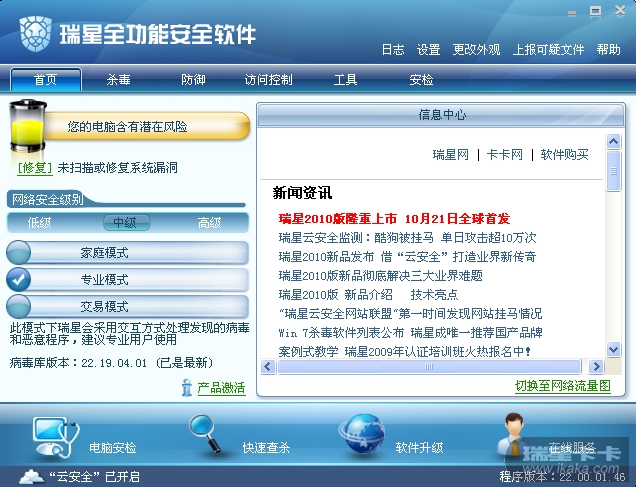Click the 新闻资讯 heading
The image size is (636, 487).
[302, 193]
